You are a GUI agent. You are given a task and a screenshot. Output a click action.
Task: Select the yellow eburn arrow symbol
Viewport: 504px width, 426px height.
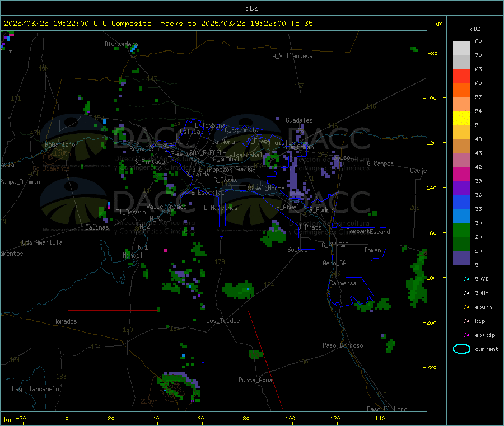(461, 307)
